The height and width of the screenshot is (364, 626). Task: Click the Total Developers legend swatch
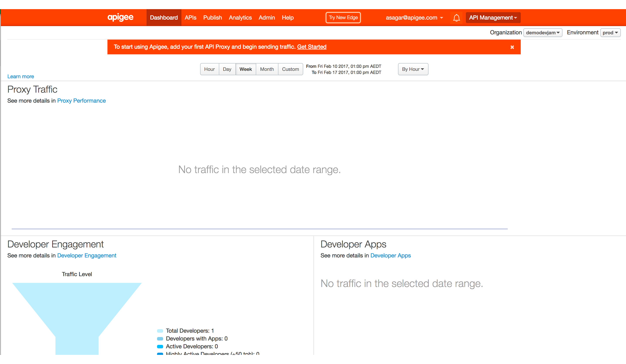(160, 331)
